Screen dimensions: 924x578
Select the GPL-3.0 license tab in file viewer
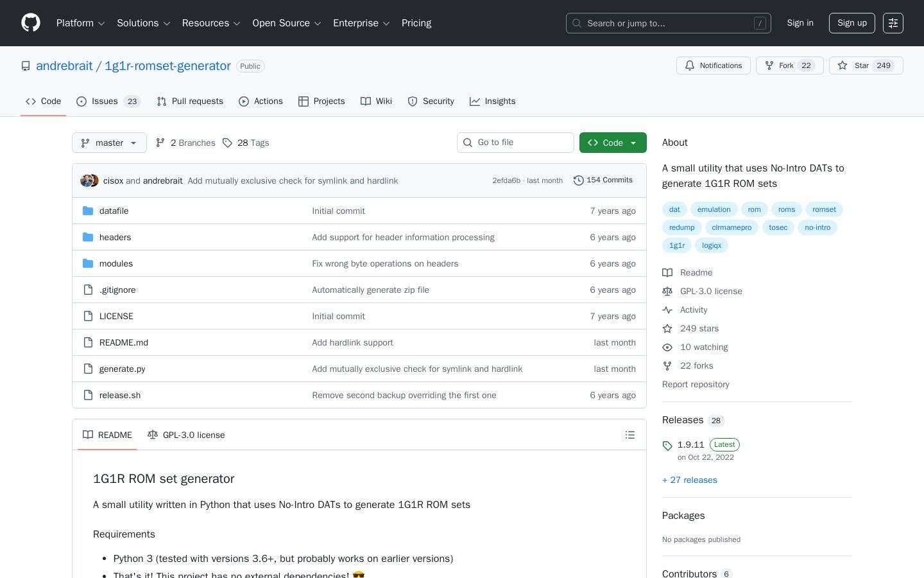(186, 435)
